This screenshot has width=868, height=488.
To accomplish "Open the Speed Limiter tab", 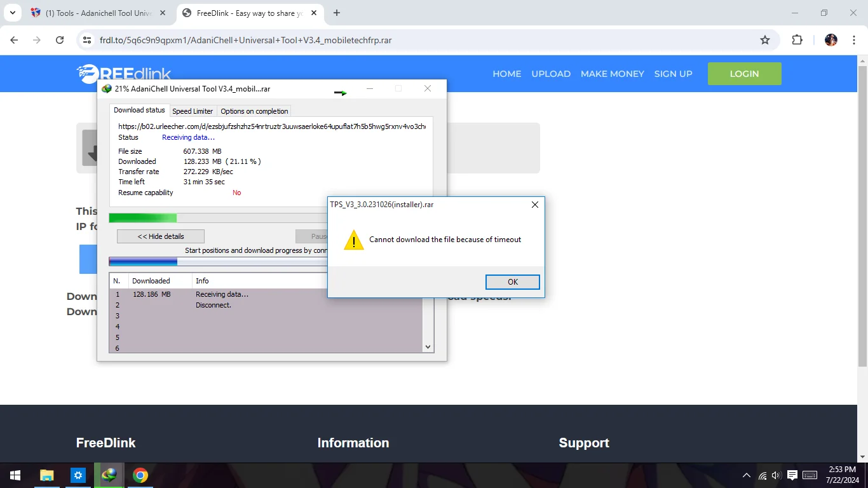I will 193,111.
